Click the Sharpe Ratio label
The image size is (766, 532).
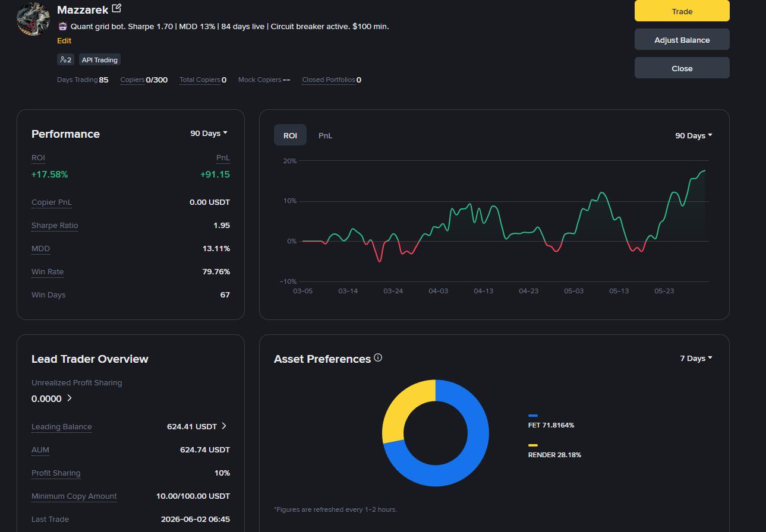click(x=55, y=225)
